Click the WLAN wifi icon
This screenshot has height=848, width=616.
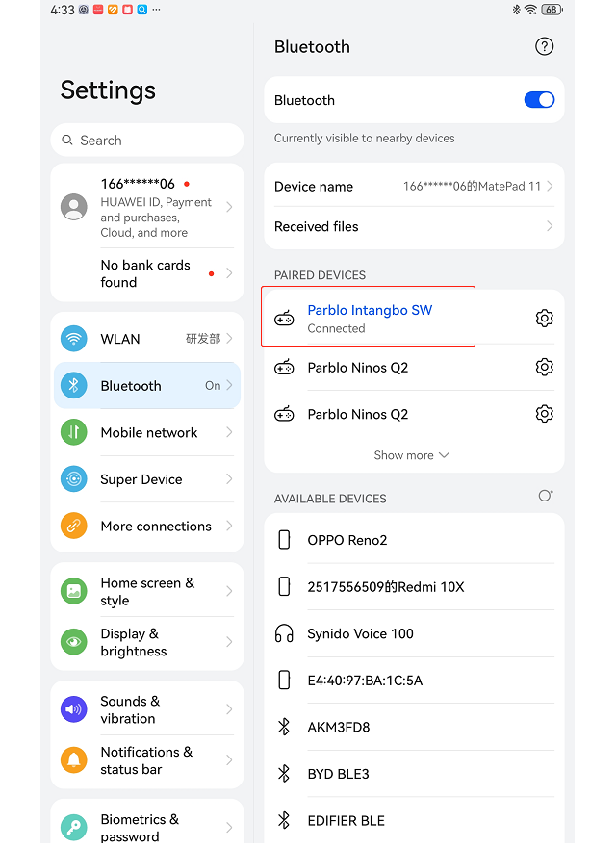pyautogui.click(x=74, y=339)
